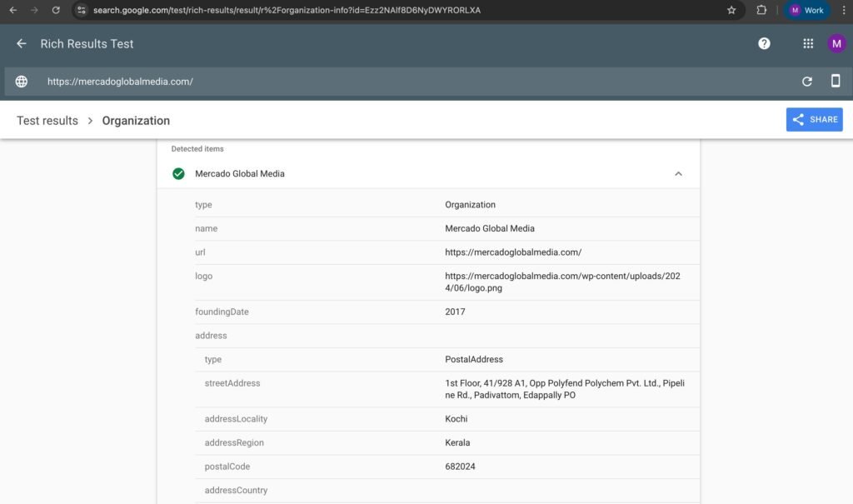853x504 pixels.
Task: Collapse the Mercado Global Media item
Action: pos(678,173)
